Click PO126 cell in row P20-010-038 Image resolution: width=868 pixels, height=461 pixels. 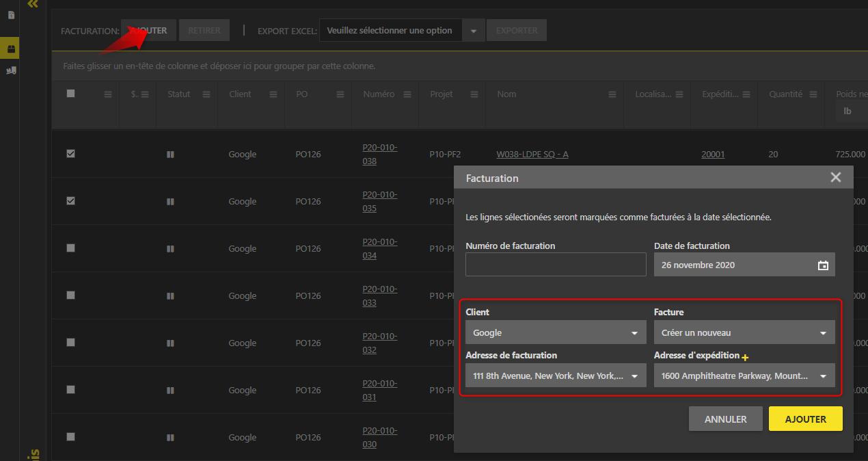(308, 155)
